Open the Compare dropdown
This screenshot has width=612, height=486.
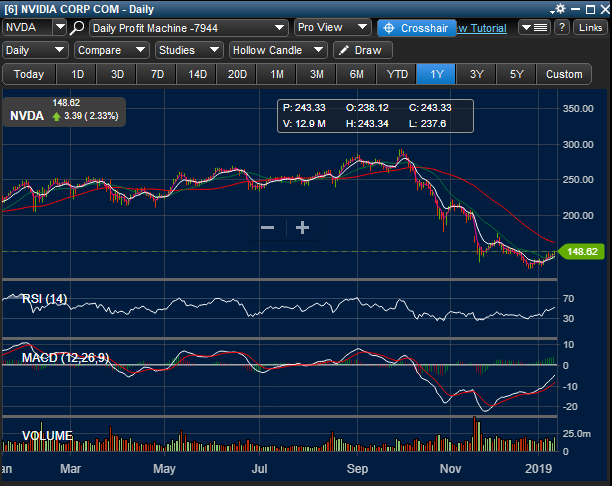click(x=112, y=50)
